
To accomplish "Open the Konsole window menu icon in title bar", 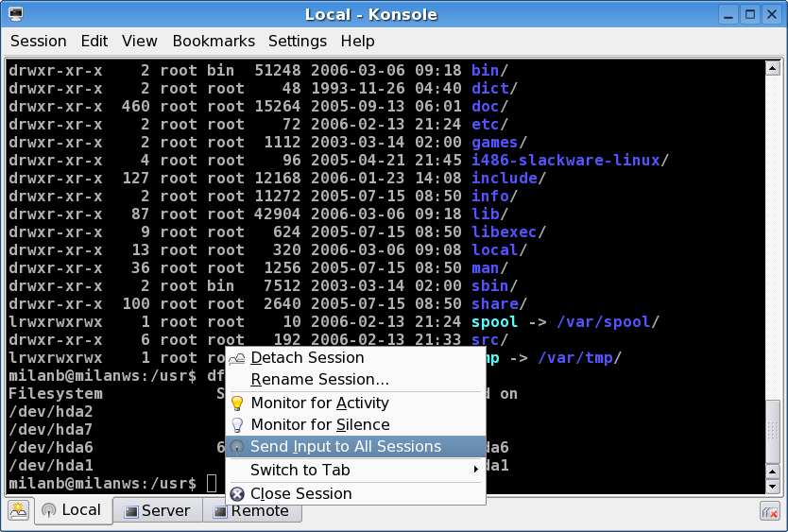I will coord(16,14).
